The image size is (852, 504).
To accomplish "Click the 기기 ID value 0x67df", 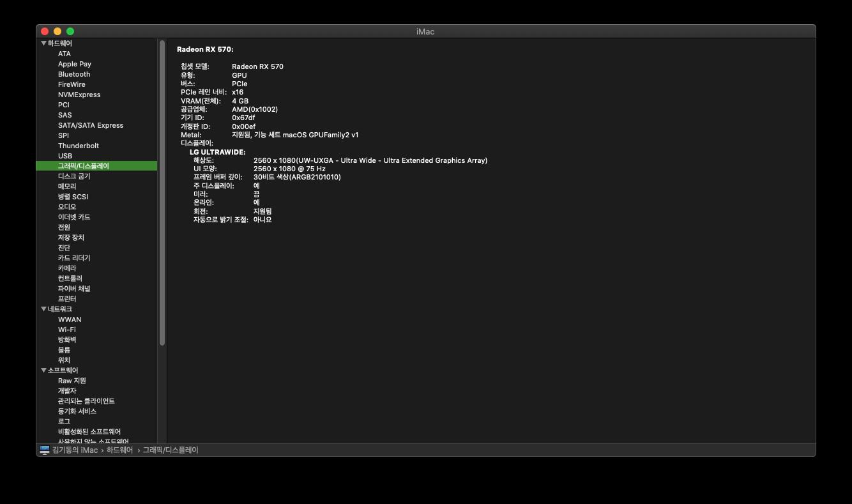I will [x=243, y=118].
